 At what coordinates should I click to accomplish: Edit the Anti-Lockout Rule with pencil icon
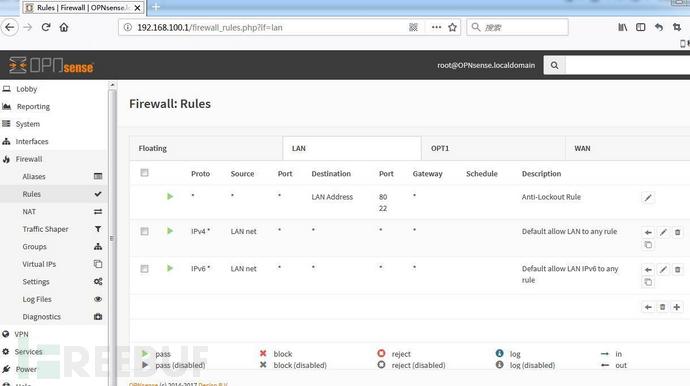[x=648, y=198]
